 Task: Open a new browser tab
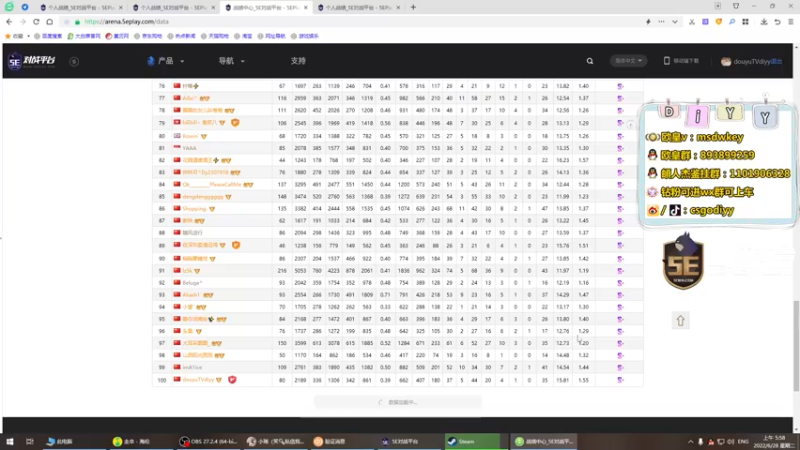[413, 8]
